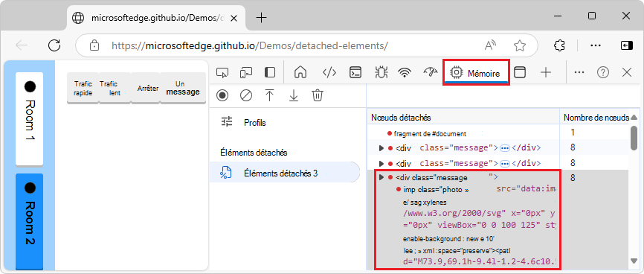Viewport: 644px width, 274px height.
Task: Click the nodes list scrollbar thumb
Action: [x=634, y=138]
